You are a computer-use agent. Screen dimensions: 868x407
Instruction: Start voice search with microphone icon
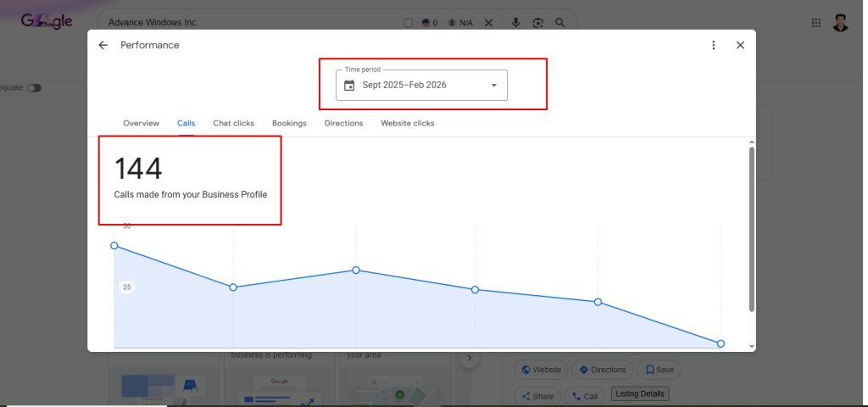click(x=515, y=23)
